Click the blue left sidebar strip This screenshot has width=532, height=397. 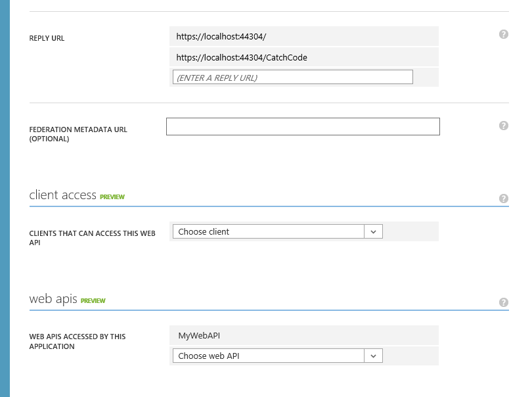5,198
